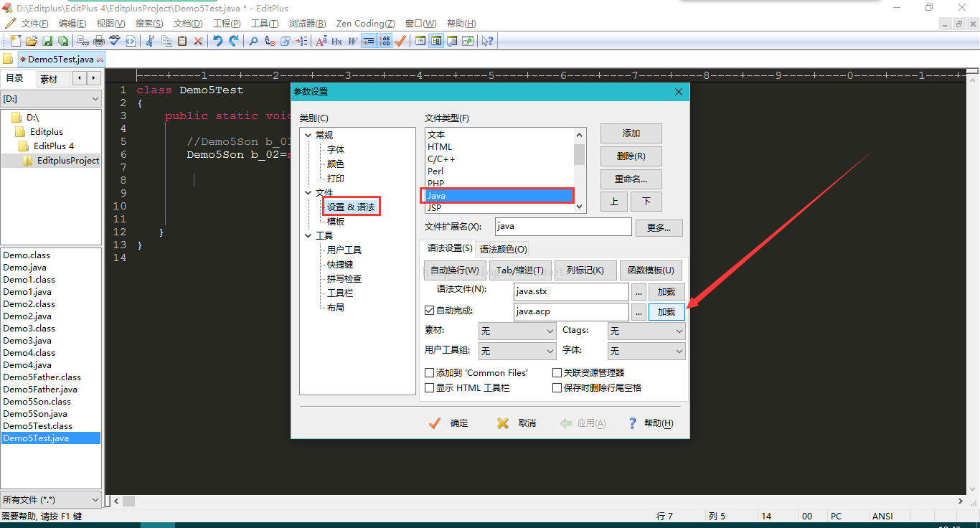The height and width of the screenshot is (528, 980).
Task: Click the red X Delete icon
Action: [198, 41]
